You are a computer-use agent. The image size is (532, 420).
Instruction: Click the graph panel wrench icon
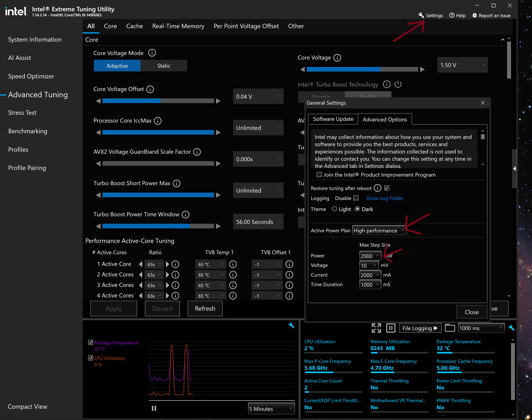coord(291,325)
